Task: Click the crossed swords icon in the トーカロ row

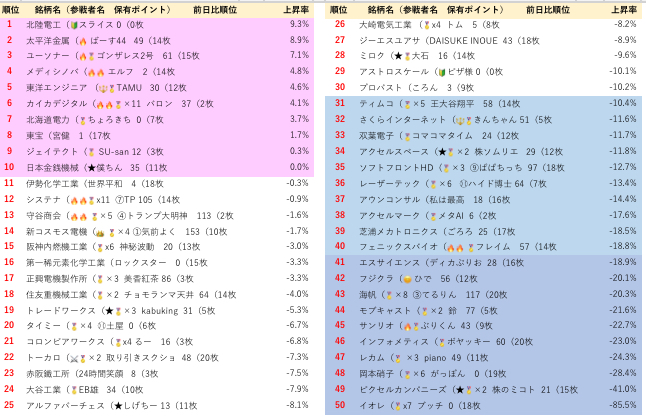Action: pyautogui.click(x=74, y=357)
